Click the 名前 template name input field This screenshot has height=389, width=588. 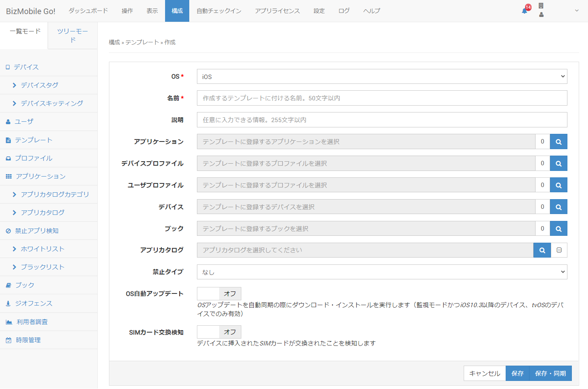[382, 98]
